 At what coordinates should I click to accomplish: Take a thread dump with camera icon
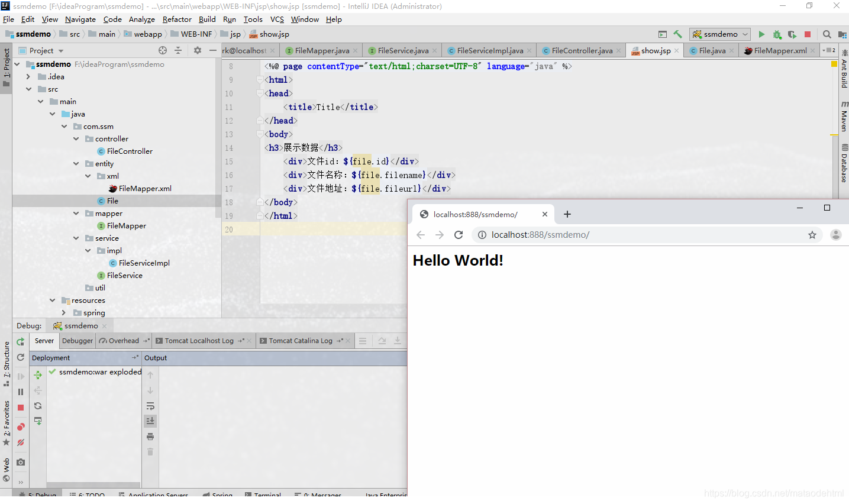21,461
